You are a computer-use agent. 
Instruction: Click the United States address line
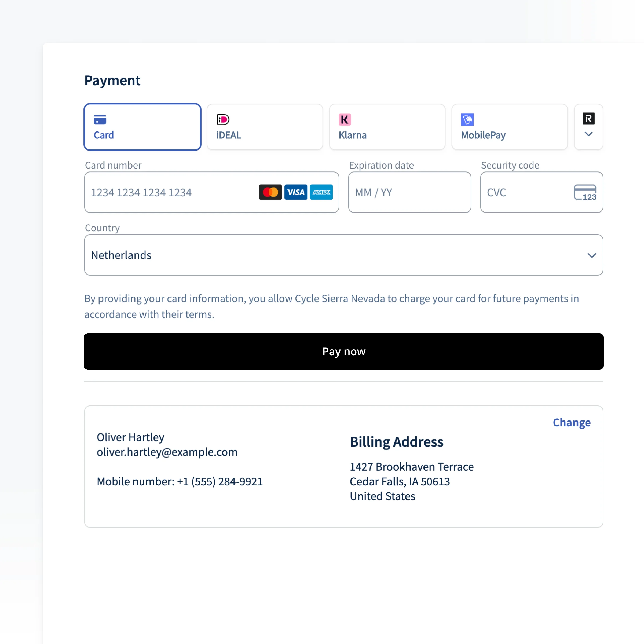click(x=382, y=496)
